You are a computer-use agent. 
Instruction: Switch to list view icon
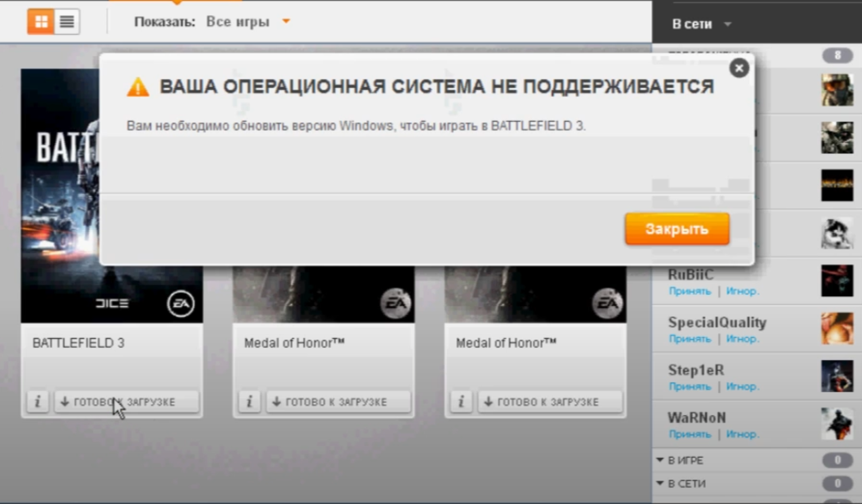(x=67, y=21)
